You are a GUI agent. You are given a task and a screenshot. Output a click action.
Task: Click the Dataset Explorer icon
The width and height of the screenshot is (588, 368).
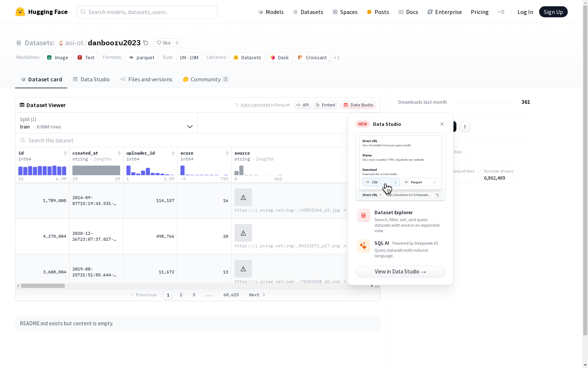click(363, 215)
